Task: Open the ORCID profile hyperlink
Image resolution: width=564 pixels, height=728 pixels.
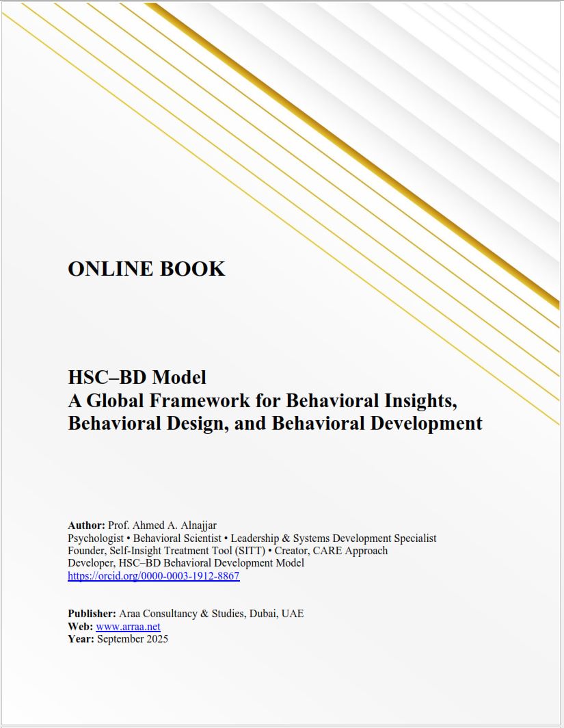Action: [x=153, y=577]
